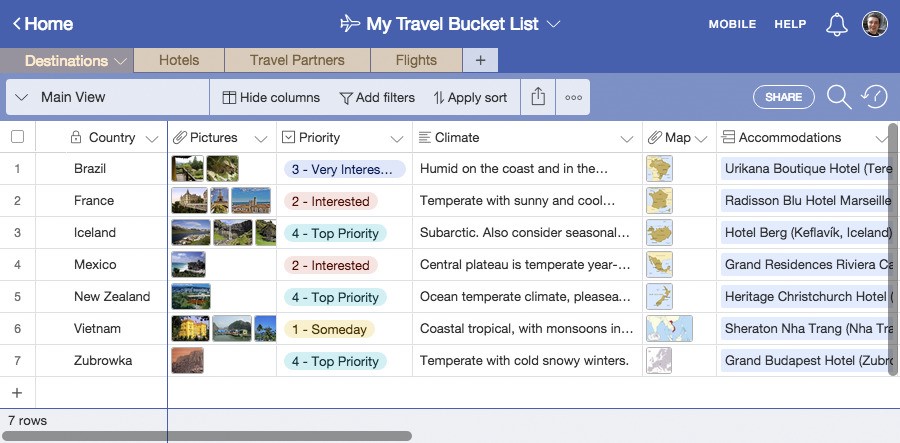Open the Climate column dropdown arrow

pos(627,138)
